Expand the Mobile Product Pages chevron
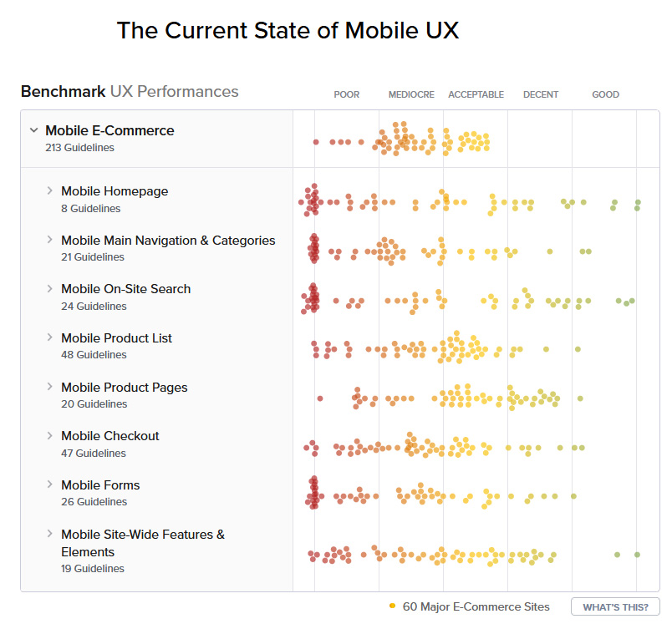 [49, 387]
